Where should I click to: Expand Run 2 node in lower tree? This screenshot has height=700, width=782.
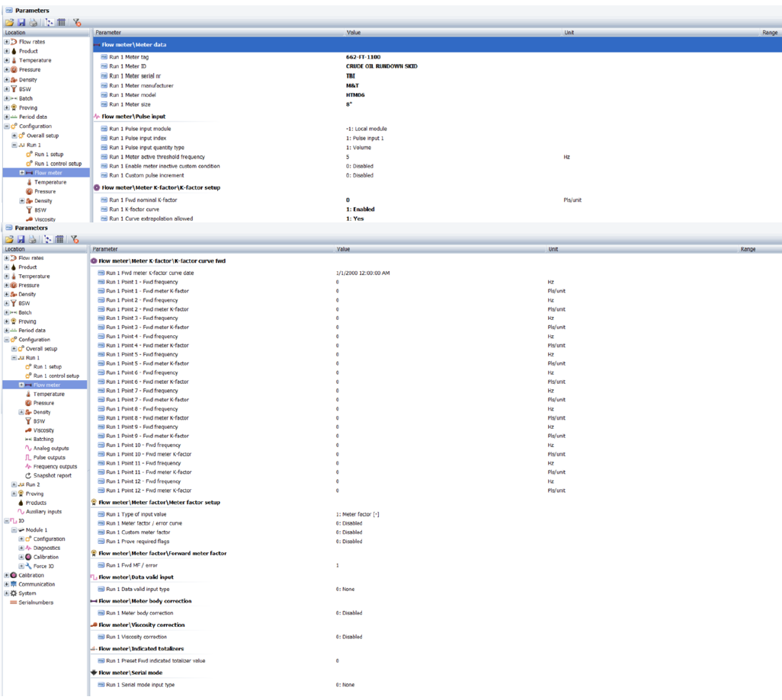(x=14, y=484)
